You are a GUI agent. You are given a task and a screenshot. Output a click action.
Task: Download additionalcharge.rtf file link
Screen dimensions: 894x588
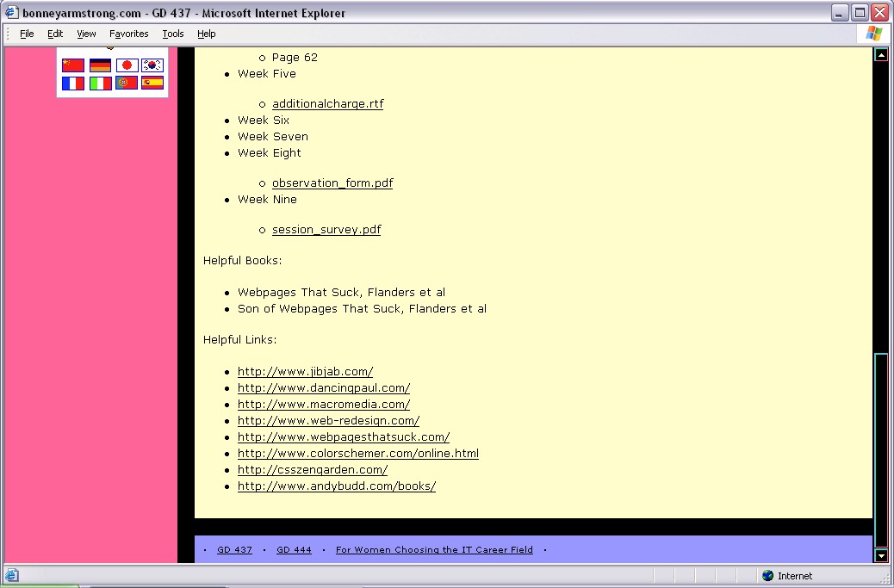tap(327, 104)
